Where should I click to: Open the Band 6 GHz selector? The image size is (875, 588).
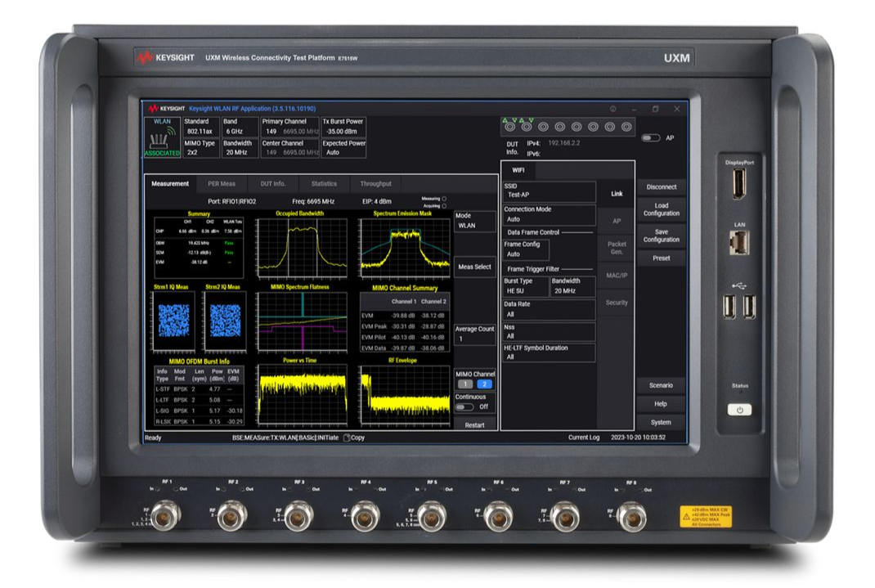(x=240, y=127)
